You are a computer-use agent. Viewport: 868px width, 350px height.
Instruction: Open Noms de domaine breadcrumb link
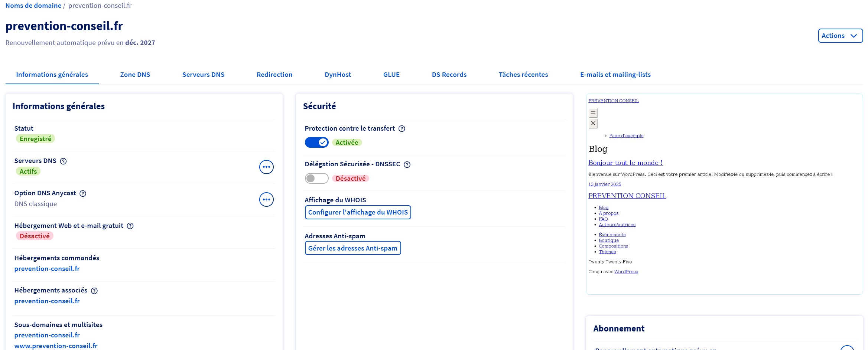click(x=33, y=6)
